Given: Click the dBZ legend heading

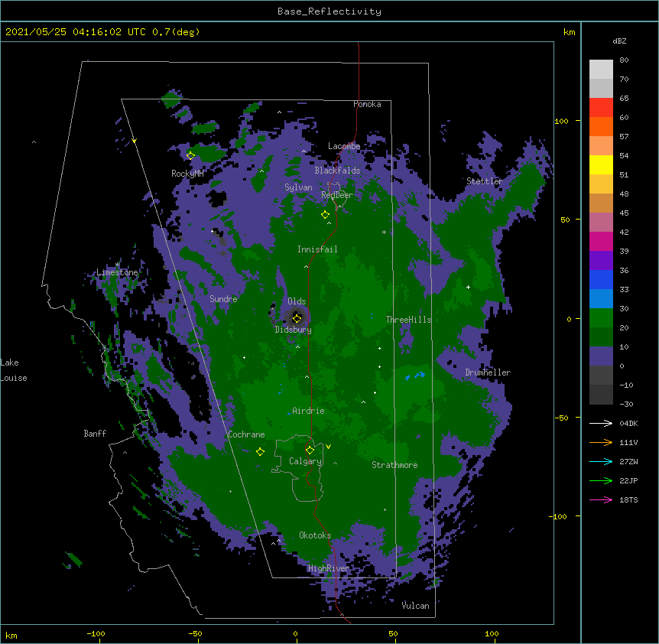Looking at the screenshot, I should click(x=619, y=41).
